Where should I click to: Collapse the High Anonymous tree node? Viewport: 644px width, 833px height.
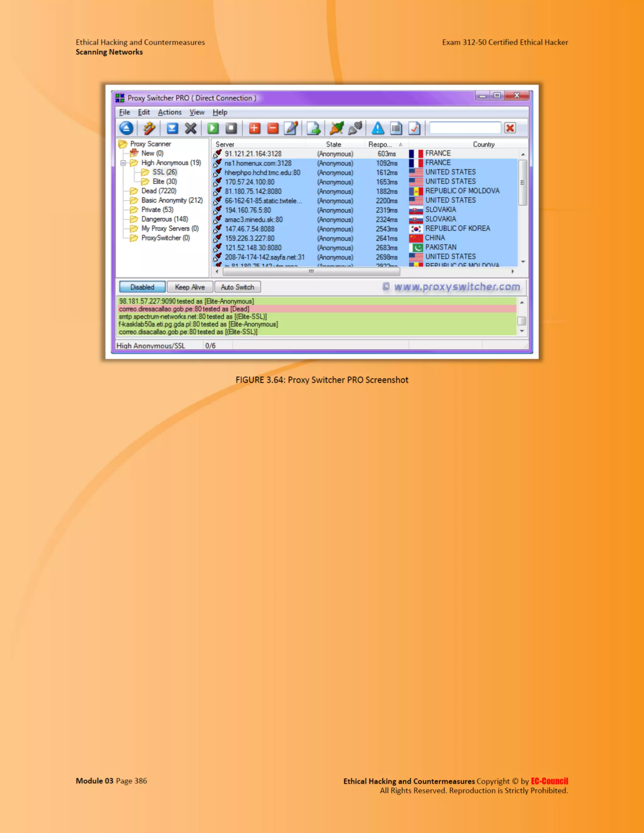click(123, 163)
